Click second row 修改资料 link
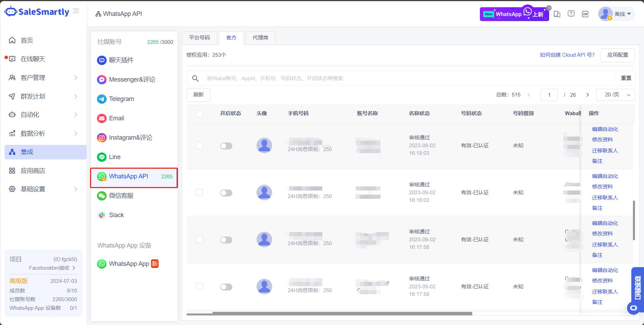The width and height of the screenshot is (644, 325). point(602,187)
